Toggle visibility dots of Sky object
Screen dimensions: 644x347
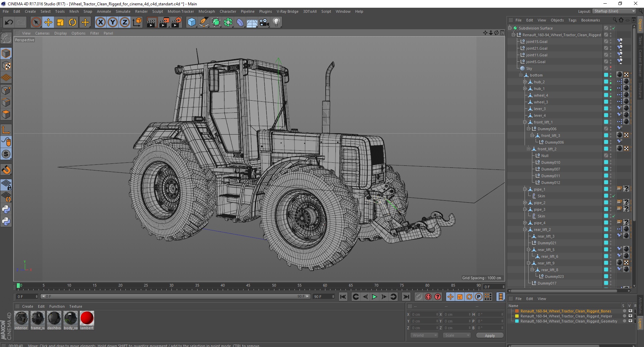coord(610,68)
